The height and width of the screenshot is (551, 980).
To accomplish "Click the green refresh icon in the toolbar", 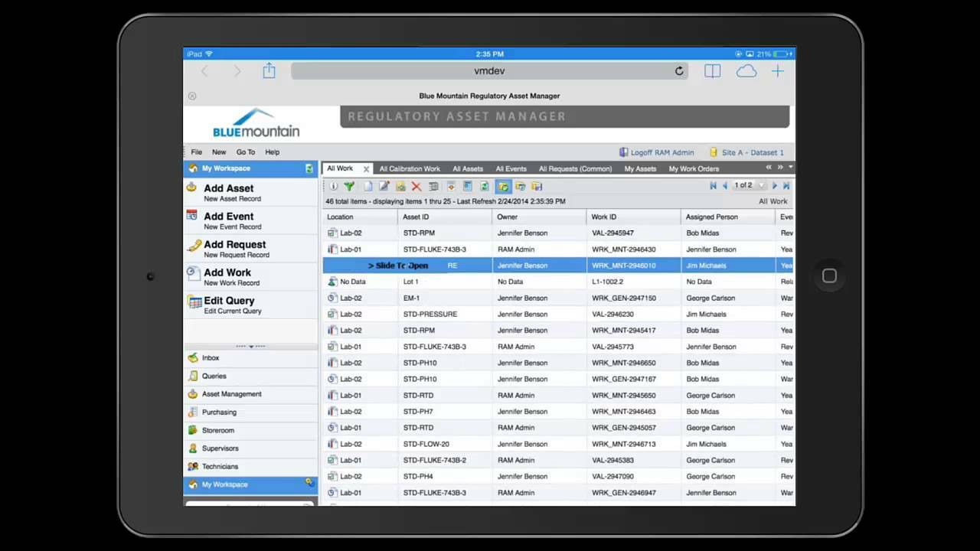I will pos(484,186).
